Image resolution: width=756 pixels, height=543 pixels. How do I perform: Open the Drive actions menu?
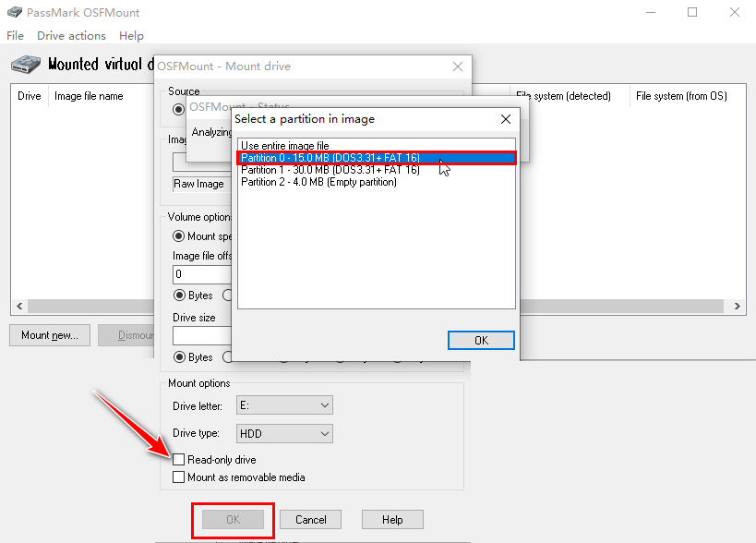click(x=71, y=35)
